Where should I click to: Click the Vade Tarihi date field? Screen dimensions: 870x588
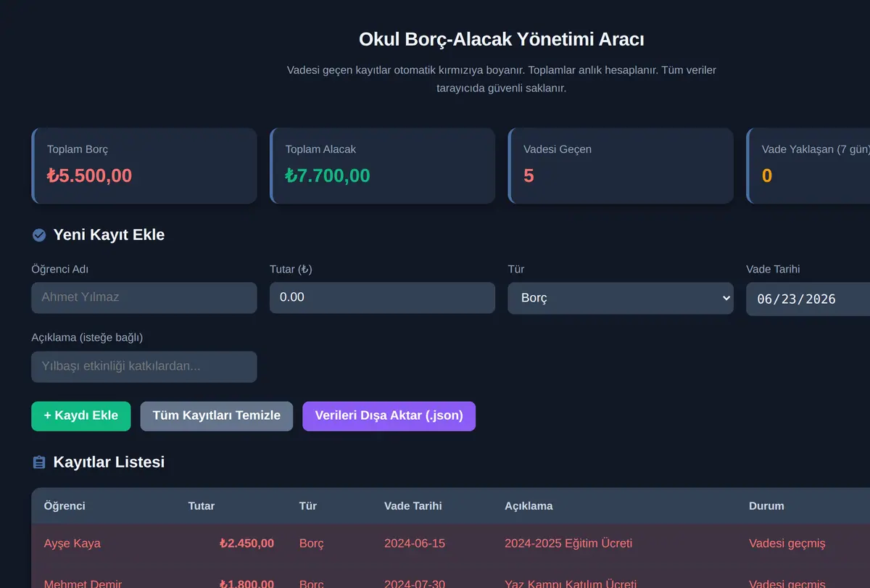tap(808, 299)
